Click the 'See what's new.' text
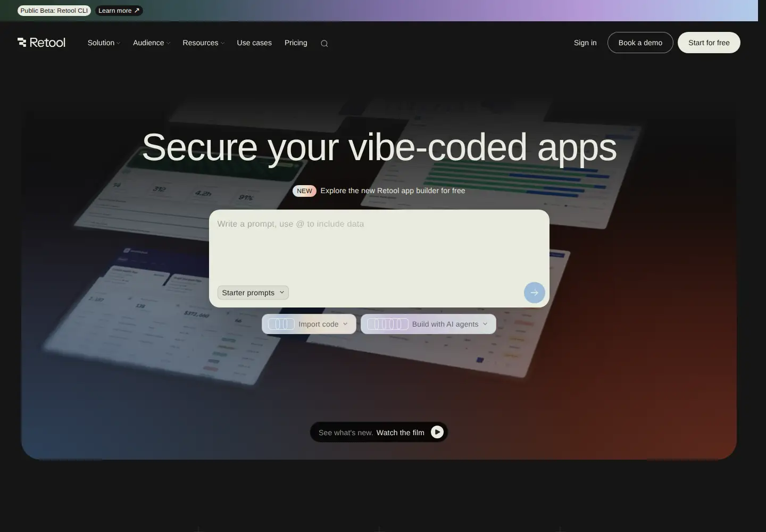766x532 pixels. point(346,433)
